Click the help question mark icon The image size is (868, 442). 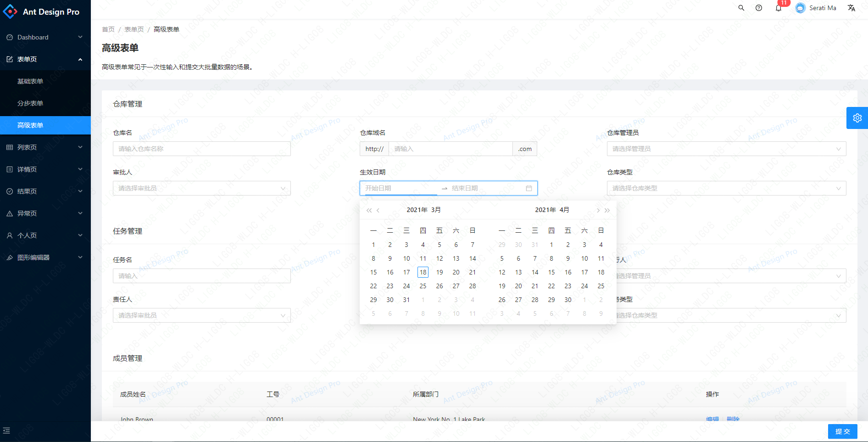click(x=758, y=8)
